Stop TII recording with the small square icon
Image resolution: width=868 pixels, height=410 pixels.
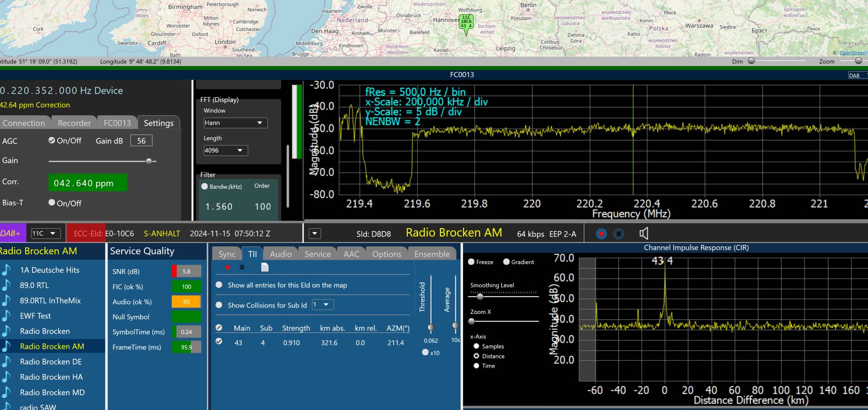pyautogui.click(x=242, y=267)
